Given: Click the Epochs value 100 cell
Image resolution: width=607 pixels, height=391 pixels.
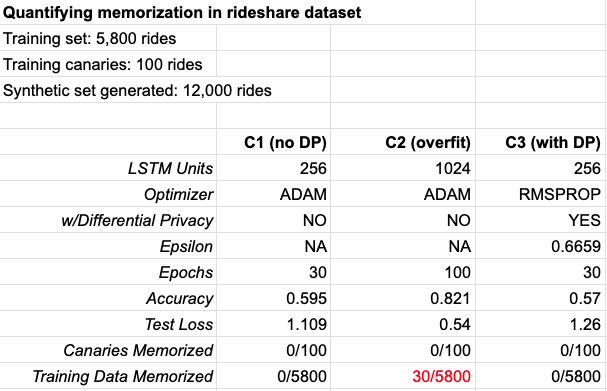Looking at the screenshot, I should [x=403, y=272].
